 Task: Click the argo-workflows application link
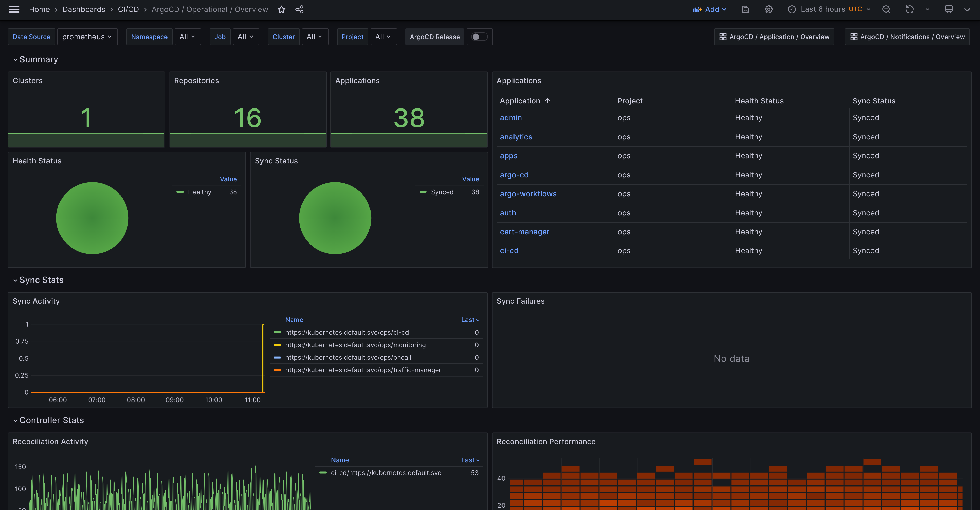[x=528, y=194]
